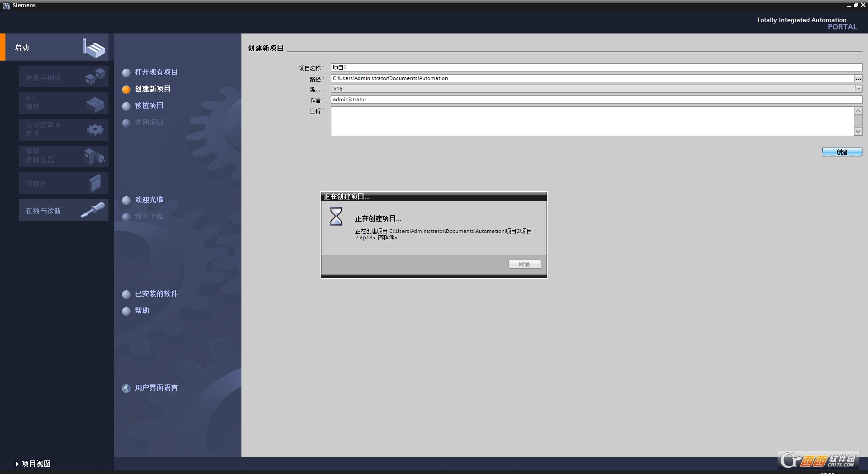Click the 路径 path field
868x474 pixels.
coord(592,78)
